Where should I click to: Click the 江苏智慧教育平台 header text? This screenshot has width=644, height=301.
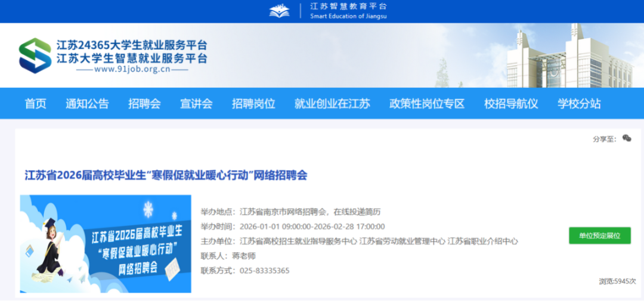pyautogui.click(x=348, y=7)
